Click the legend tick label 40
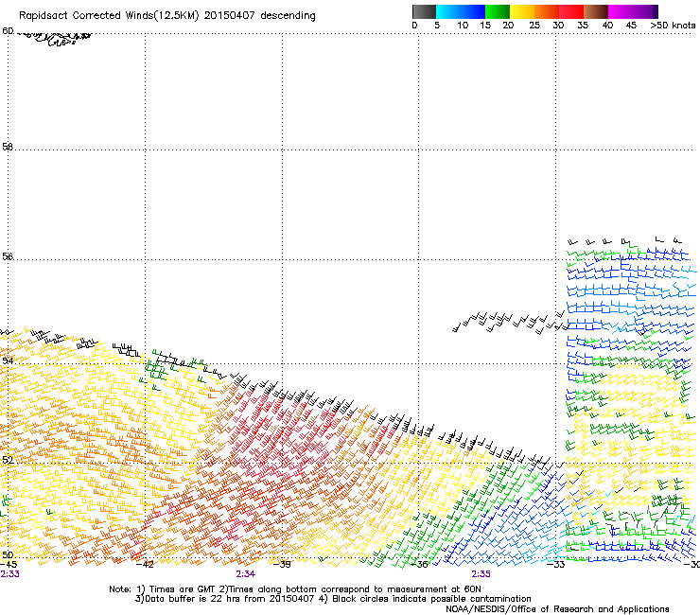Image resolution: width=700 pixels, height=615 pixels. click(607, 26)
